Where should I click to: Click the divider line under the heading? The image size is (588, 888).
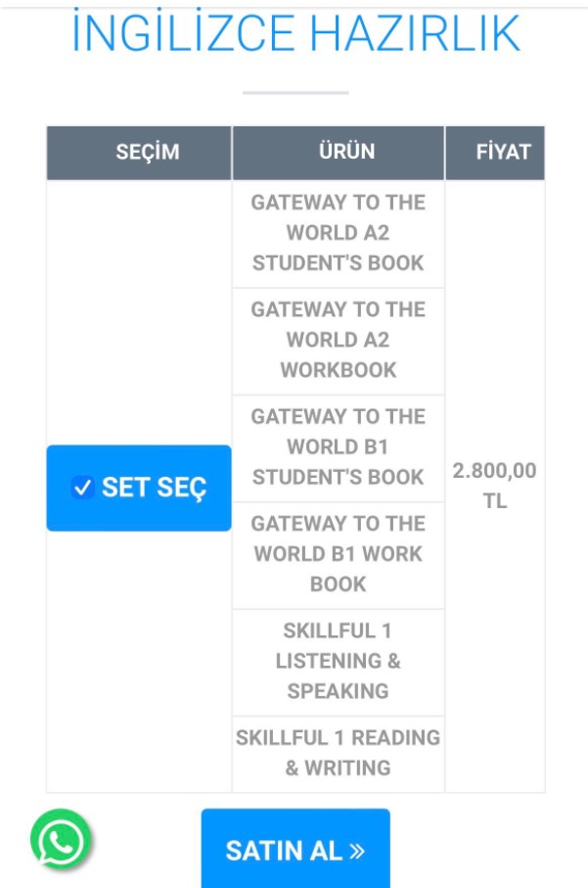pyautogui.click(x=294, y=93)
